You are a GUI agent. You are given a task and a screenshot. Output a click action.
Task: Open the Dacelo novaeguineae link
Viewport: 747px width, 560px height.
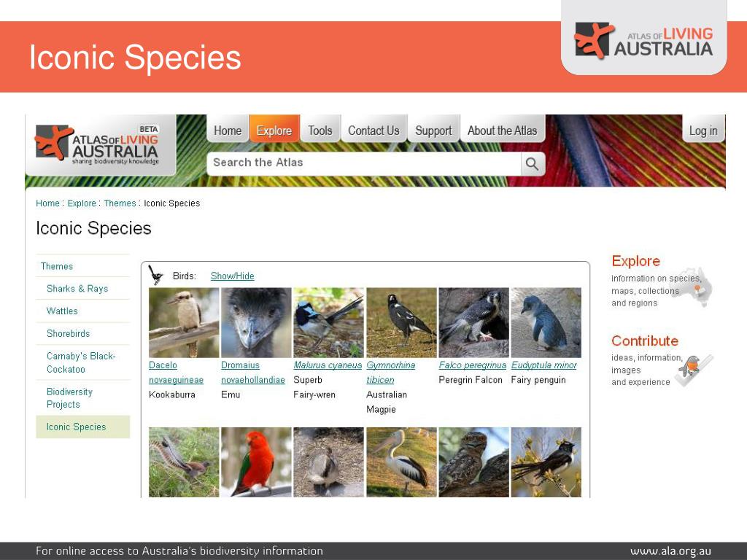click(x=176, y=373)
